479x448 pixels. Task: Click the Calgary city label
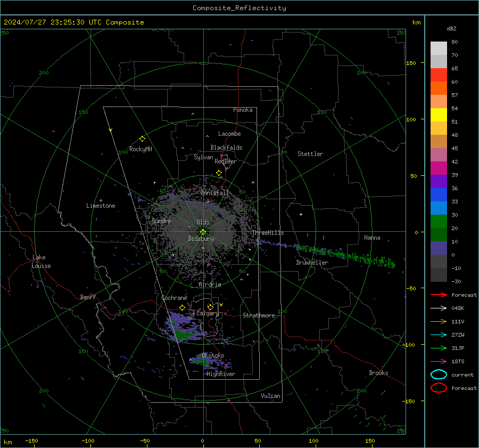(208, 313)
